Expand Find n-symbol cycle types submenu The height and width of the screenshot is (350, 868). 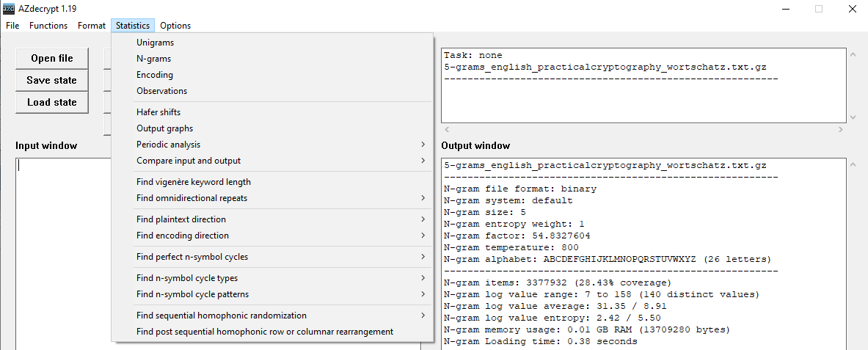(271, 278)
